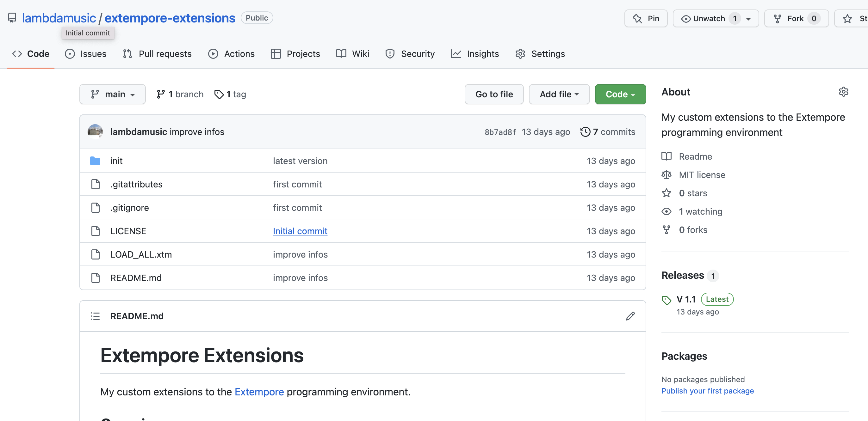Open the Projects tab
The height and width of the screenshot is (421, 868).
pyautogui.click(x=295, y=54)
